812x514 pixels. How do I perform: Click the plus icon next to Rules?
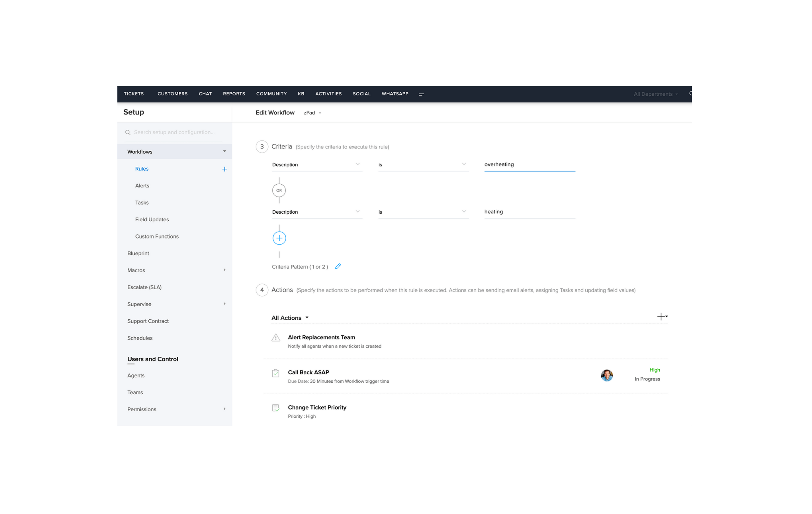pos(224,169)
